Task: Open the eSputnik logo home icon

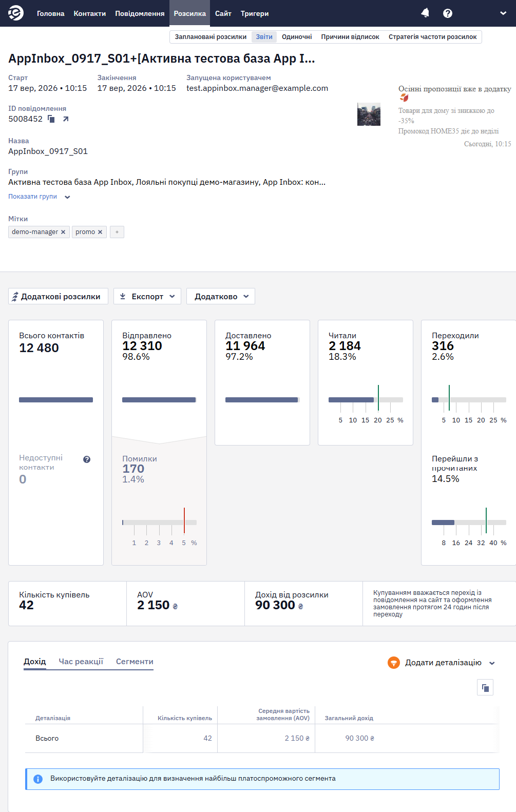Action: click(x=16, y=13)
